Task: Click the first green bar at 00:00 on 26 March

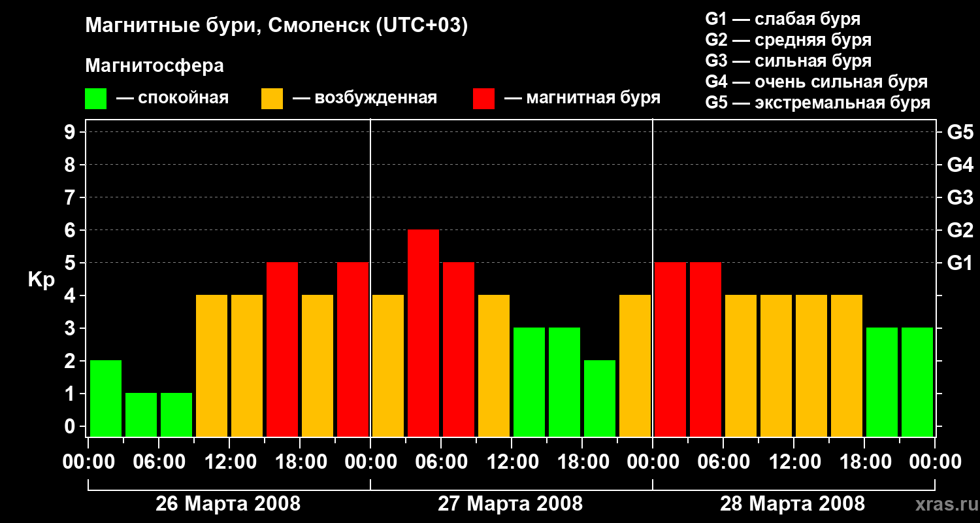Action: coord(106,399)
